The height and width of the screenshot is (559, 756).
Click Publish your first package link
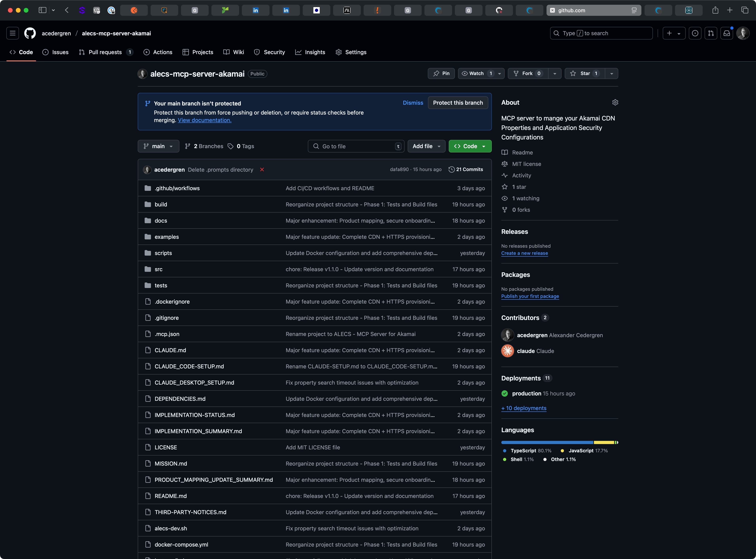pos(530,296)
